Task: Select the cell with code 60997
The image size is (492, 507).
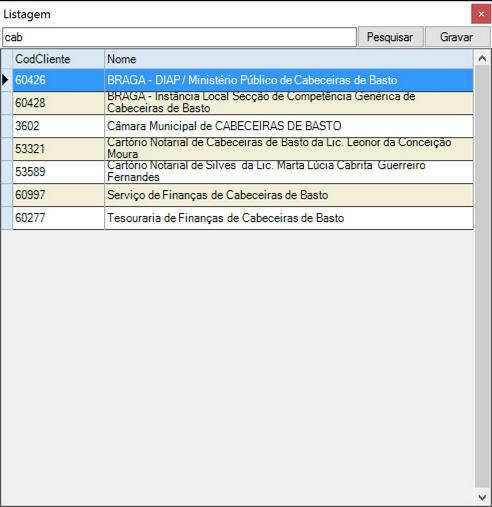Action: 59,195
